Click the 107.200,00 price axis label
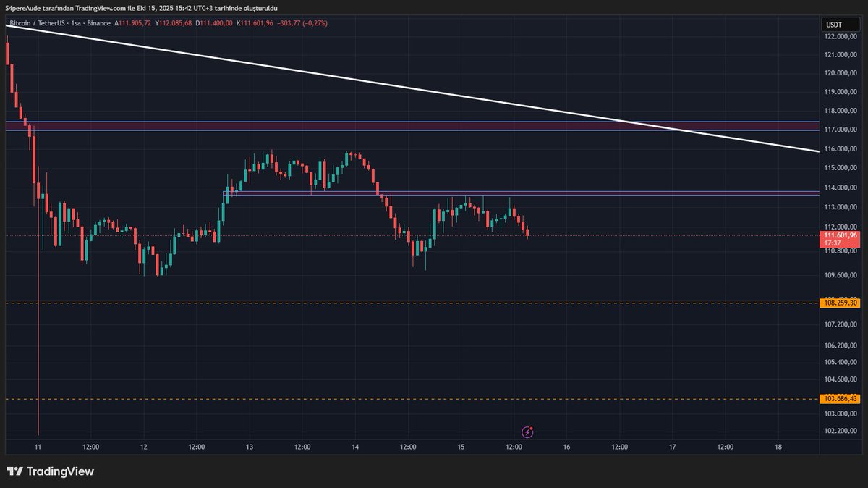Screen dimensions: 868x488 (841, 325)
